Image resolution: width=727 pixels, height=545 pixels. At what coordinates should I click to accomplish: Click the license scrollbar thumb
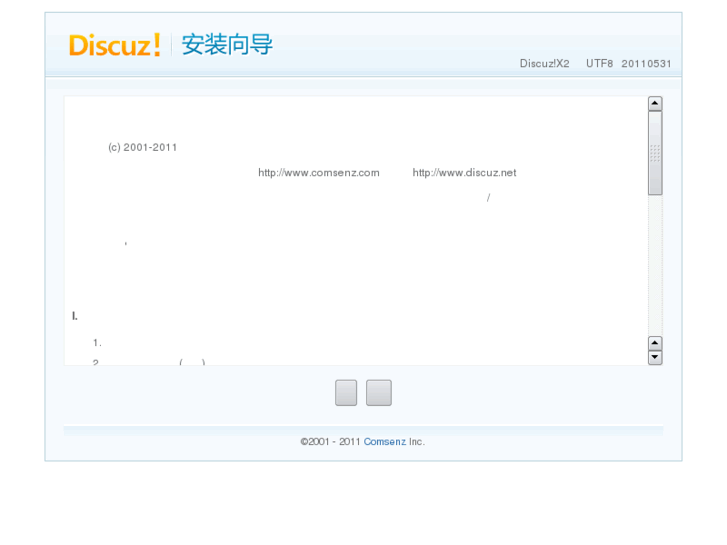(655, 153)
